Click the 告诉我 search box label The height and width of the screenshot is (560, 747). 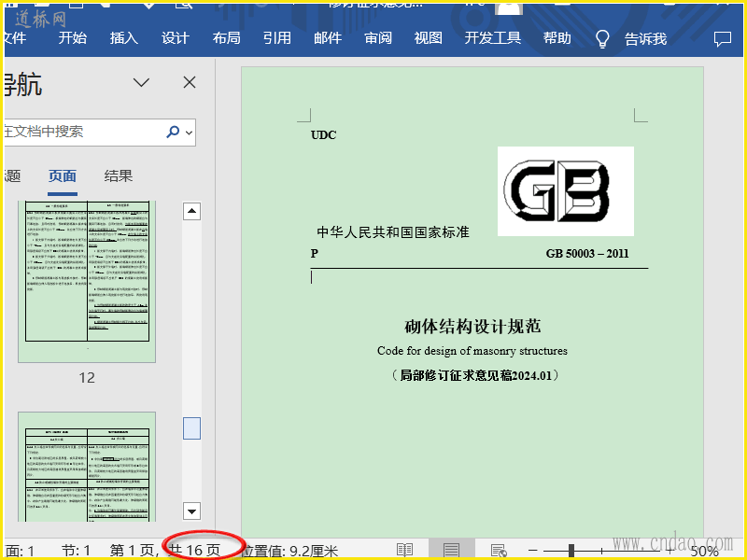[x=645, y=38]
